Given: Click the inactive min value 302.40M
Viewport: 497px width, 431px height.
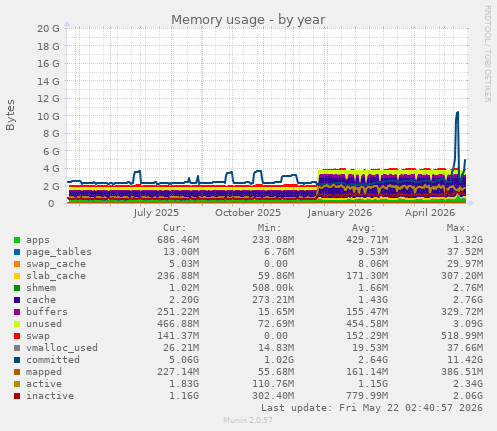Looking at the screenshot, I should [273, 396].
